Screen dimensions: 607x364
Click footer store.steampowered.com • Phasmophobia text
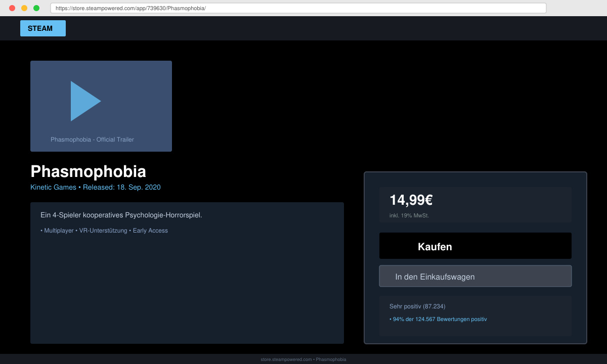point(303,359)
